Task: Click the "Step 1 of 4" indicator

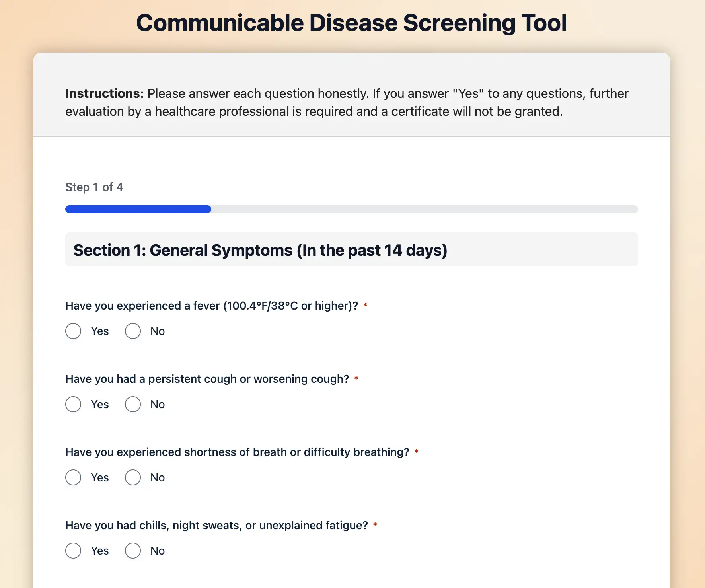Action: click(94, 187)
